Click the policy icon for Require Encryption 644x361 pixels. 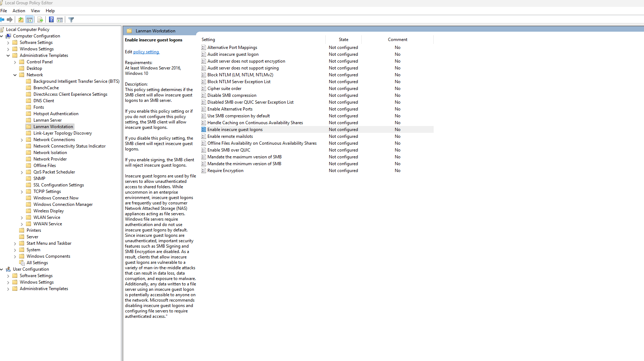click(204, 171)
